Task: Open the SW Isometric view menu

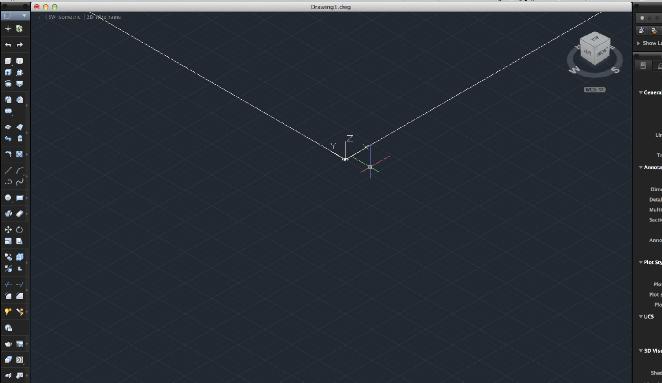Action: pos(64,17)
